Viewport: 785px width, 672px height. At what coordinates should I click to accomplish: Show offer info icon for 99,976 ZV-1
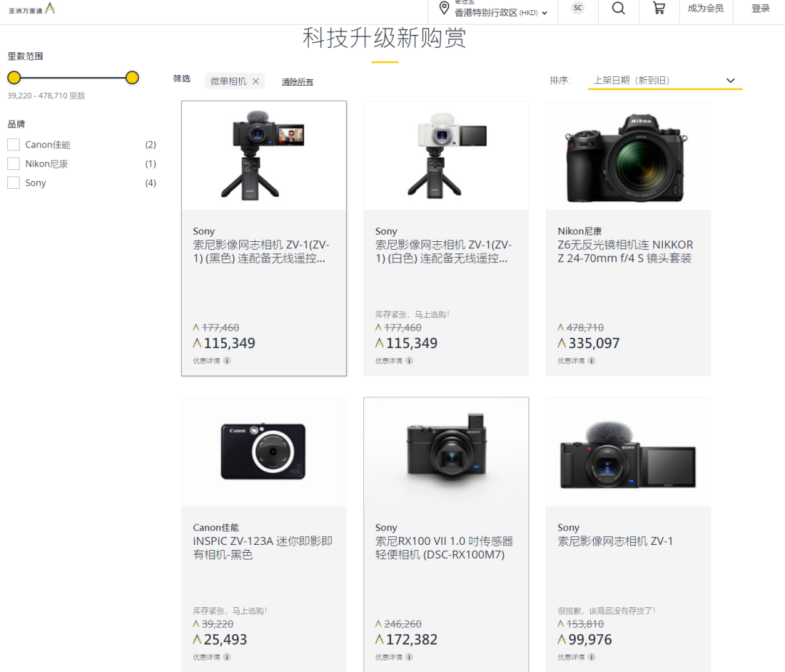click(592, 657)
